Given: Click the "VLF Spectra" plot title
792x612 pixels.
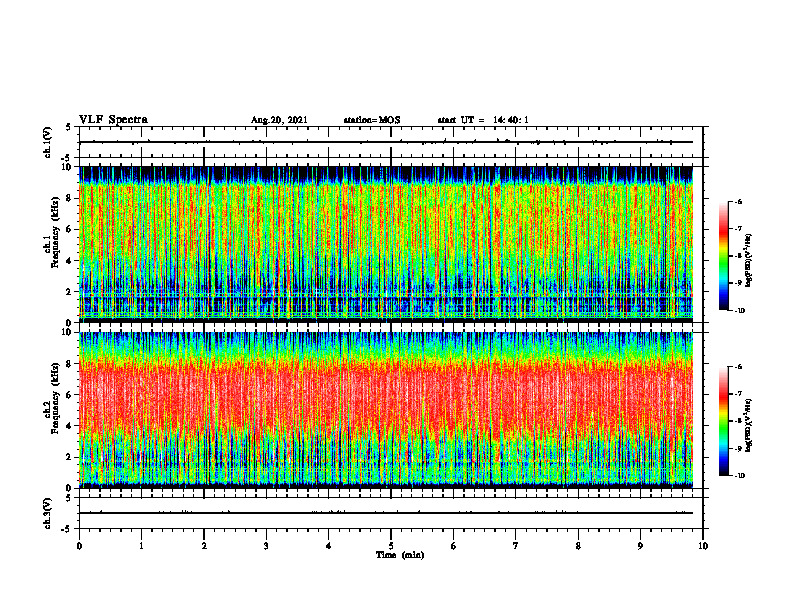Looking at the screenshot, I should [113, 120].
